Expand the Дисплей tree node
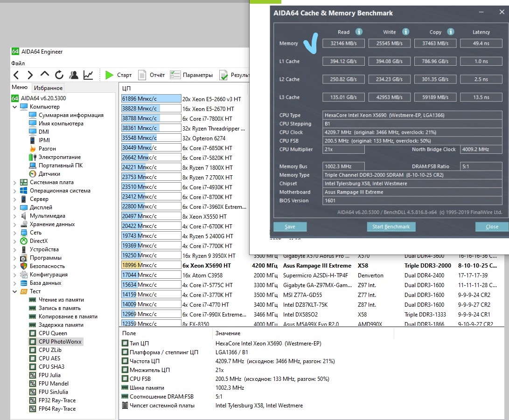 (14, 207)
